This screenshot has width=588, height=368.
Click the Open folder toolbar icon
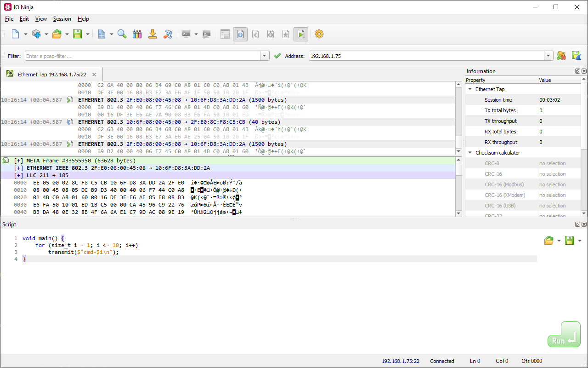tap(57, 34)
